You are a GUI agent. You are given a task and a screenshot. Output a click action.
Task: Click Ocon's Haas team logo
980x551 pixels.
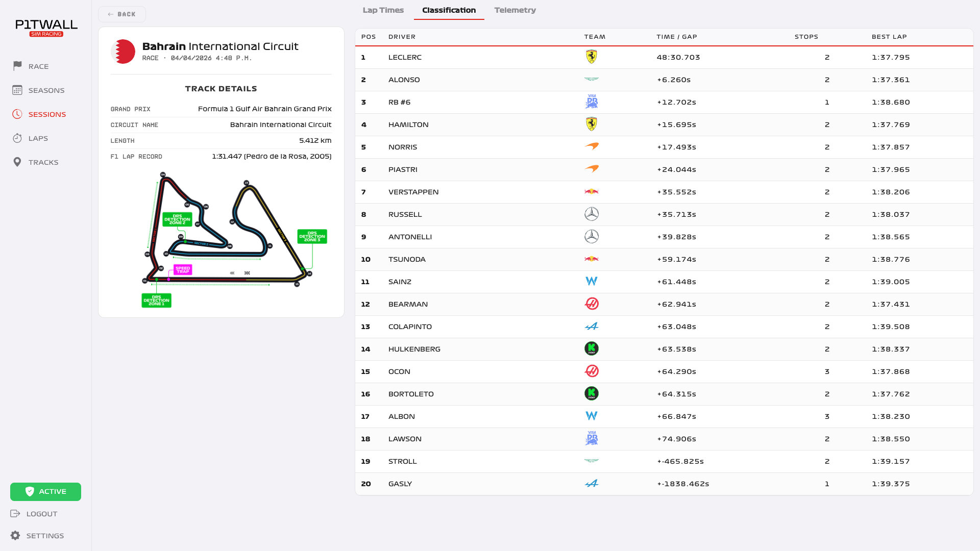tap(592, 371)
